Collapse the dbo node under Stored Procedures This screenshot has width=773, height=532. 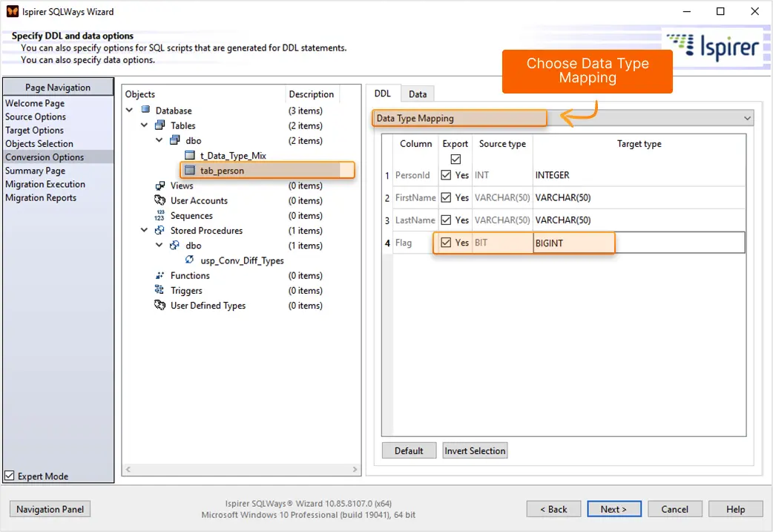click(x=159, y=245)
